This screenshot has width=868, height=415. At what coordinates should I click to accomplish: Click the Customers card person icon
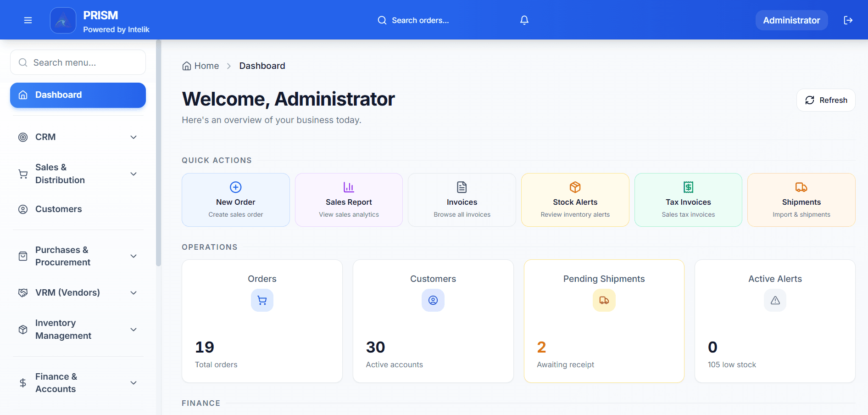[x=433, y=300]
